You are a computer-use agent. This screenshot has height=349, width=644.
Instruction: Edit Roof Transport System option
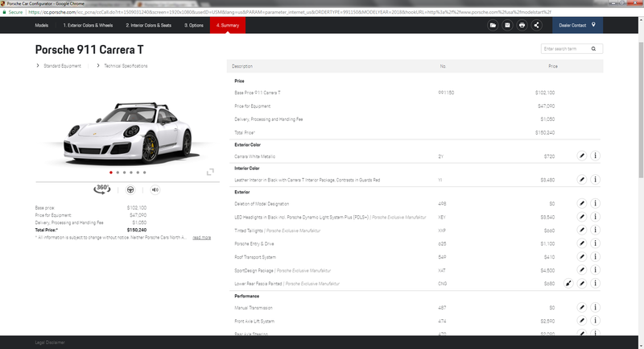[x=581, y=257]
